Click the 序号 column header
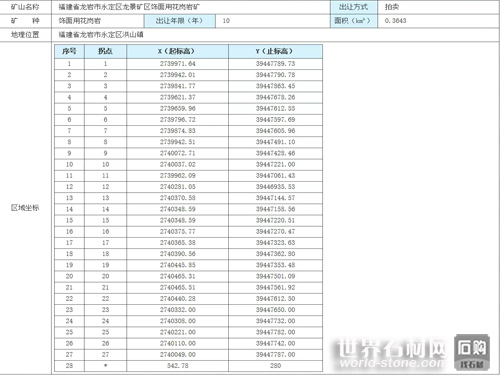This screenshot has height=375, width=500. tap(69, 51)
